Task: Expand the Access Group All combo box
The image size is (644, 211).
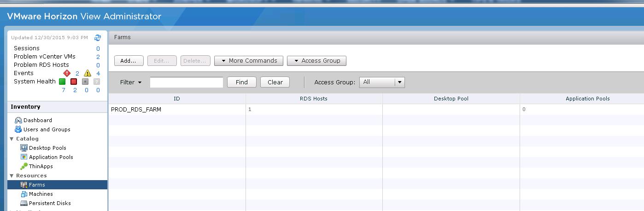Action: [400, 82]
